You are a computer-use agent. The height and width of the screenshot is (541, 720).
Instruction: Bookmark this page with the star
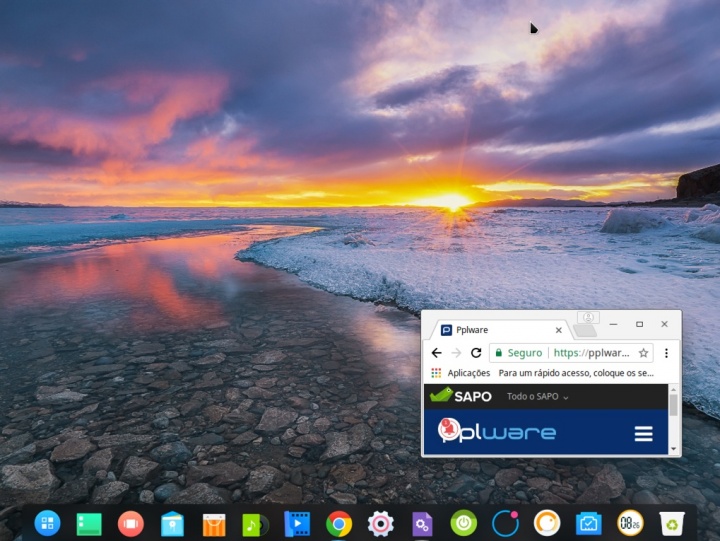pyautogui.click(x=643, y=353)
